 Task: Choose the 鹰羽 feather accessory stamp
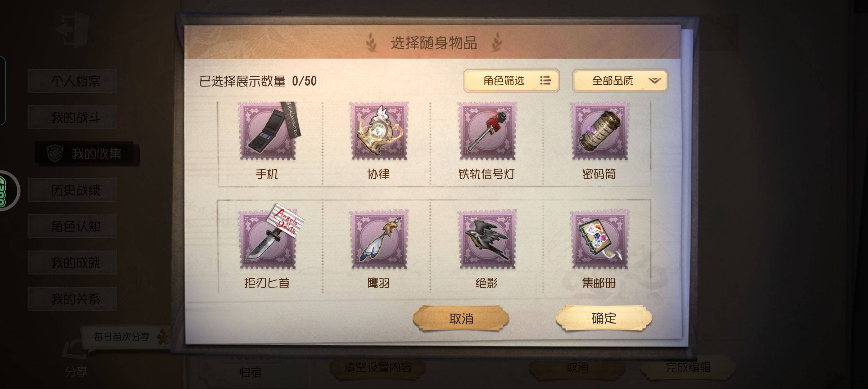point(379,239)
